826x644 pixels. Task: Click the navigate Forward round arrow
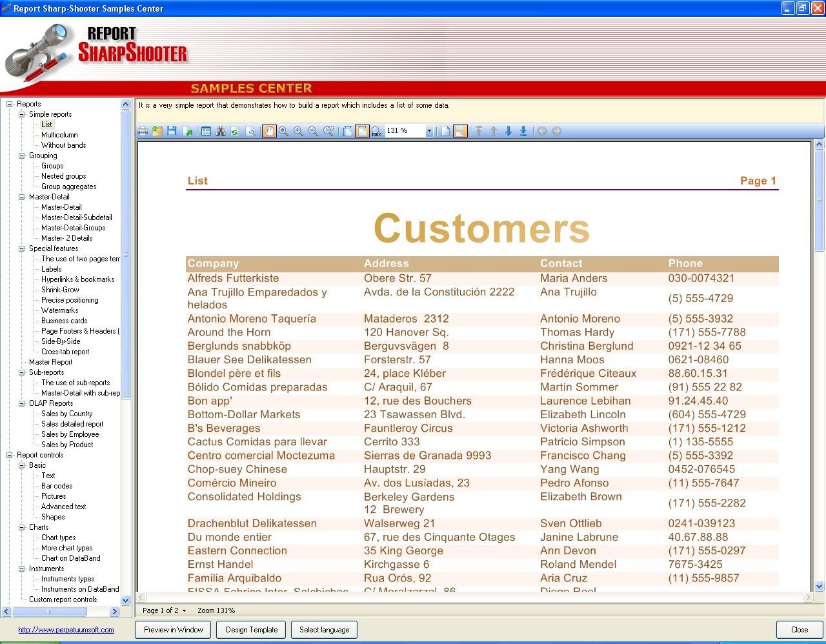(x=556, y=131)
